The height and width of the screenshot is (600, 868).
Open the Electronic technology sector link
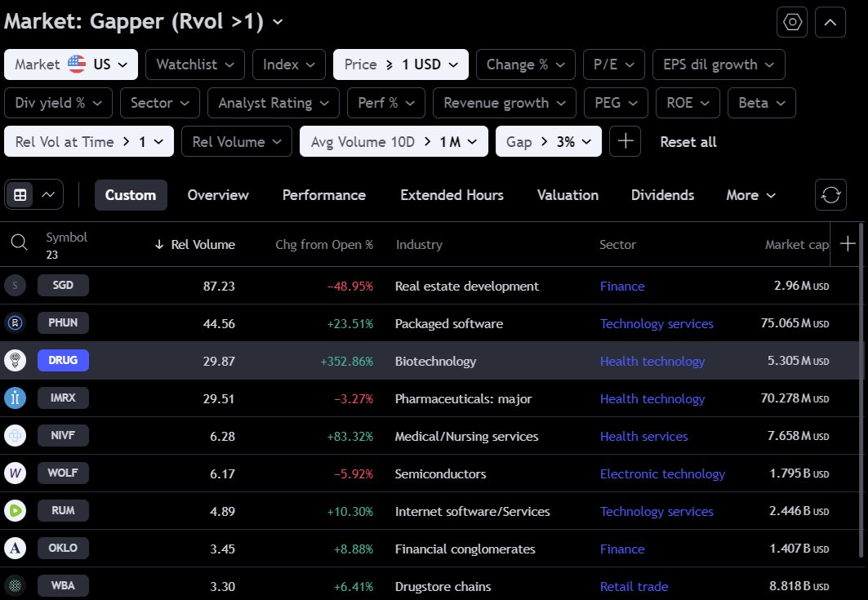coord(662,473)
